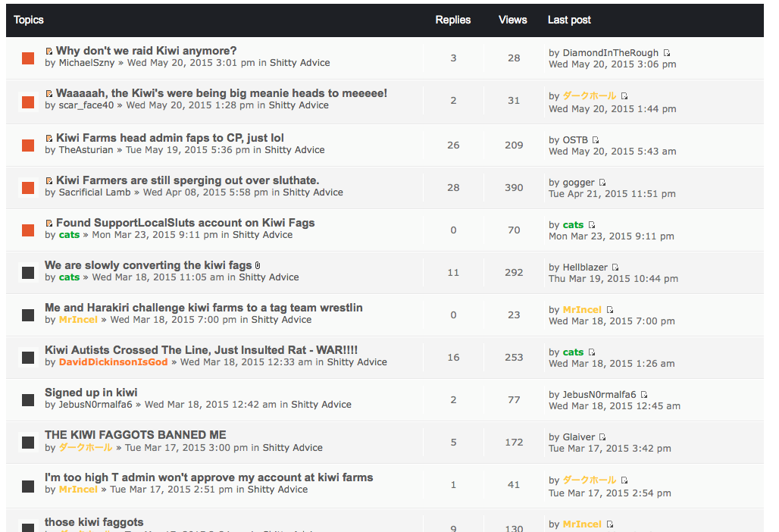
Task: Open author scar_face40's profile
Action: (x=86, y=105)
